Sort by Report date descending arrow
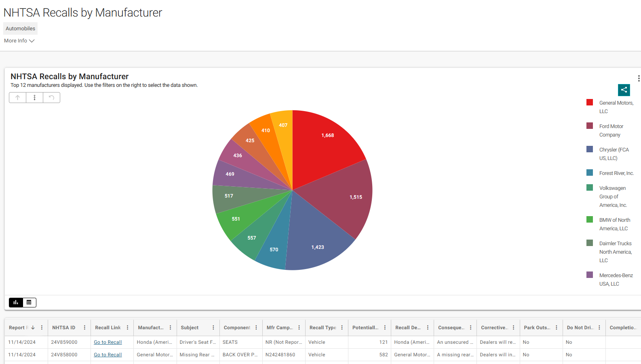Image resolution: width=641 pixels, height=364 pixels. click(x=33, y=328)
